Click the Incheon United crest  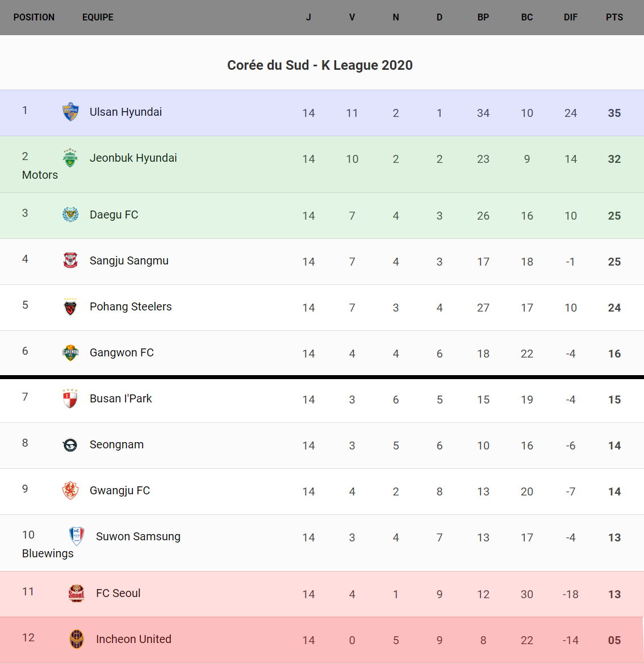point(77,639)
